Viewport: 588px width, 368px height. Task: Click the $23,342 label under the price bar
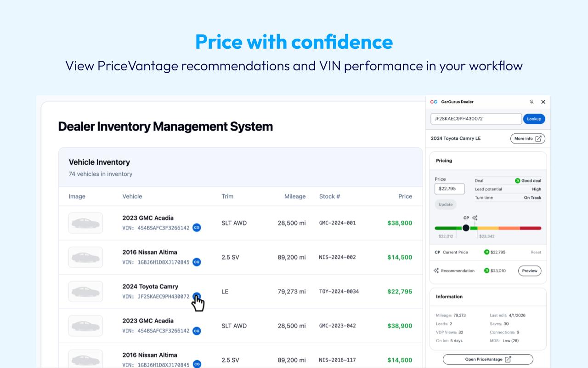coord(487,236)
